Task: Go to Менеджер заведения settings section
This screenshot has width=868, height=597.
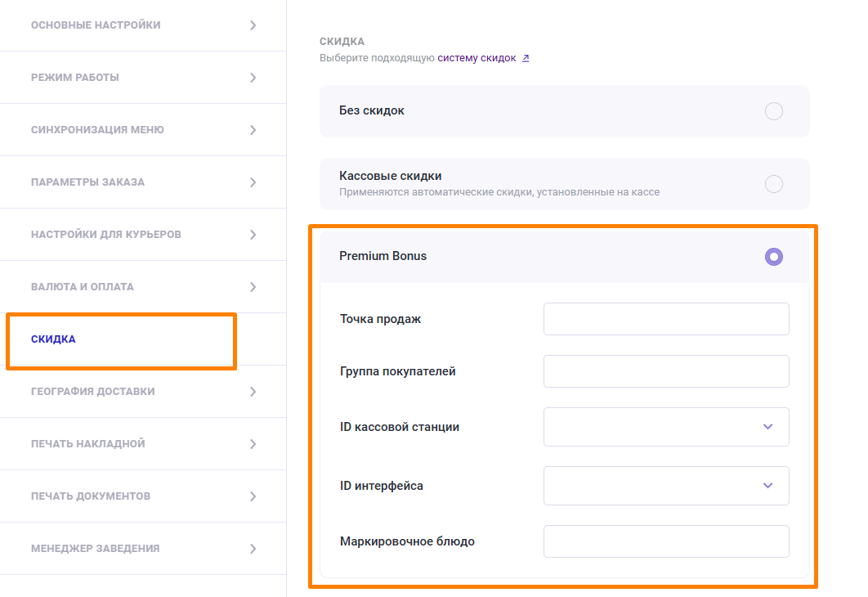Action: pyautogui.click(x=95, y=549)
